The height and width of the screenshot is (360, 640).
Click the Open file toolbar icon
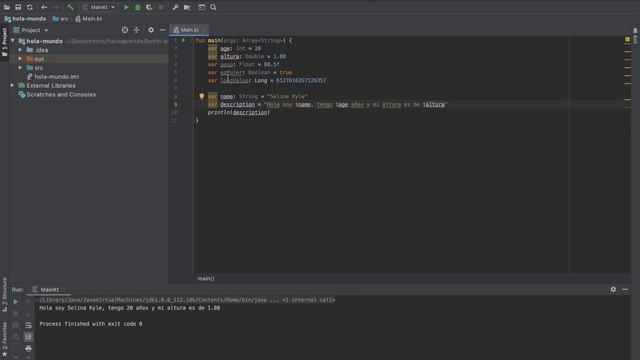coord(7,7)
